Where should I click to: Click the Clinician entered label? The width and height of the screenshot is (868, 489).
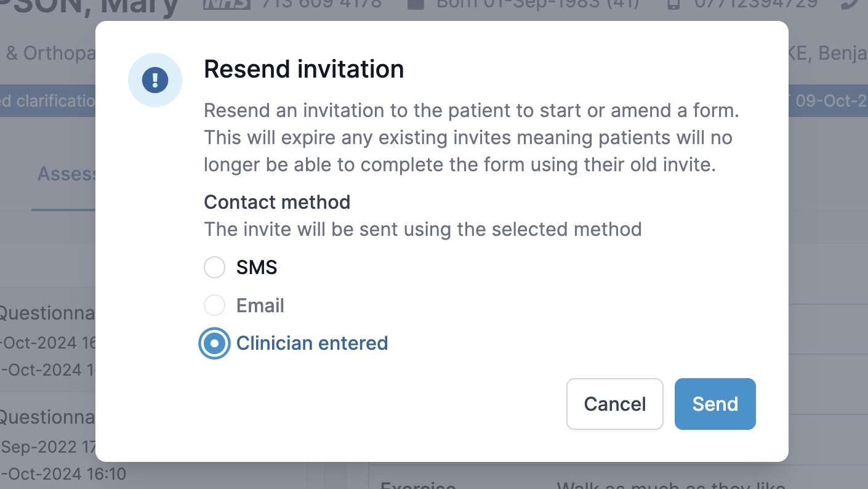tap(312, 343)
